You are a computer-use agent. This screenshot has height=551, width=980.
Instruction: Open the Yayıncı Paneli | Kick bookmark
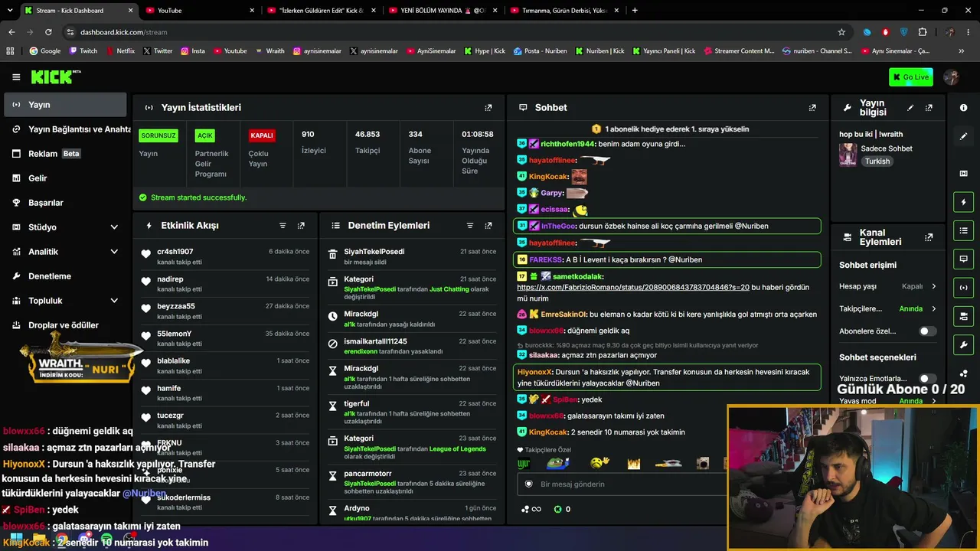[x=662, y=51]
